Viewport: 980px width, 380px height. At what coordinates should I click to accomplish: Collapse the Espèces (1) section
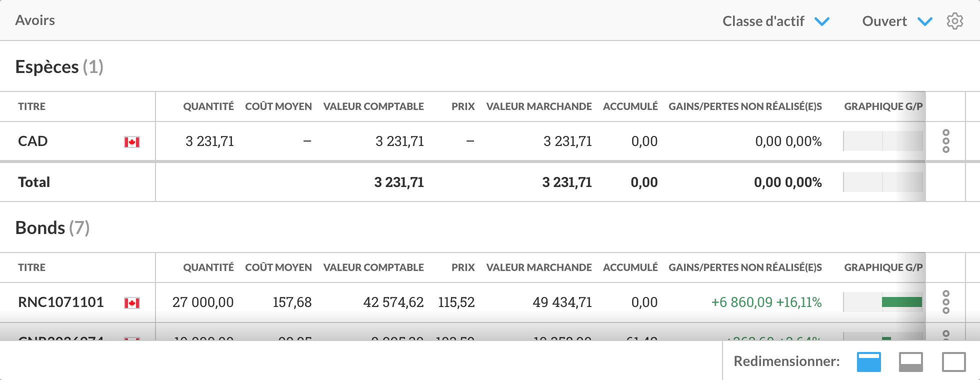click(x=59, y=67)
